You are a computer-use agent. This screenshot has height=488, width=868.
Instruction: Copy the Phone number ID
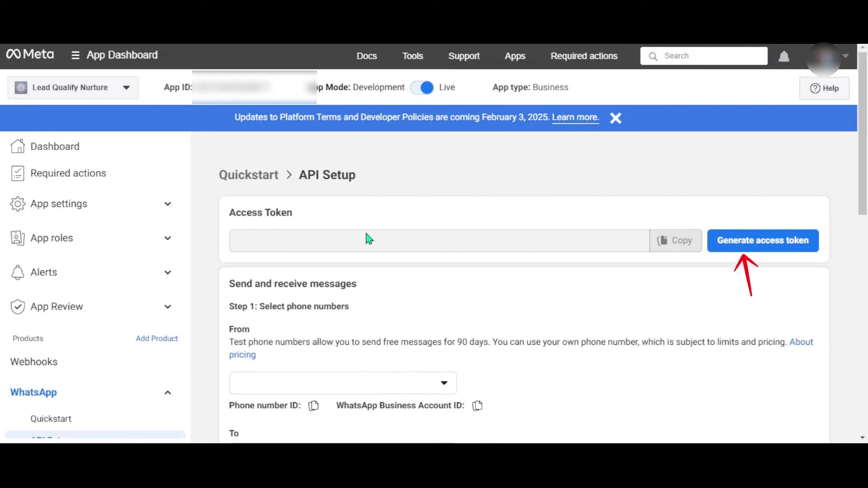313,406
